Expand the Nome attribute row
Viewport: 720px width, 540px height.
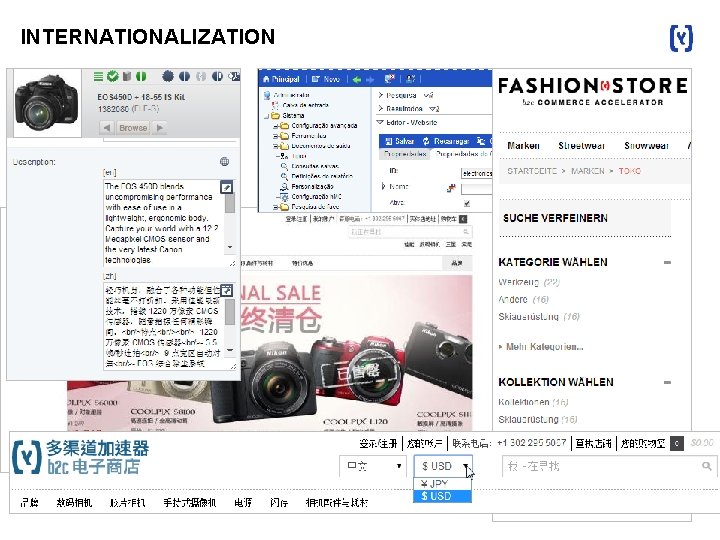pos(383,186)
